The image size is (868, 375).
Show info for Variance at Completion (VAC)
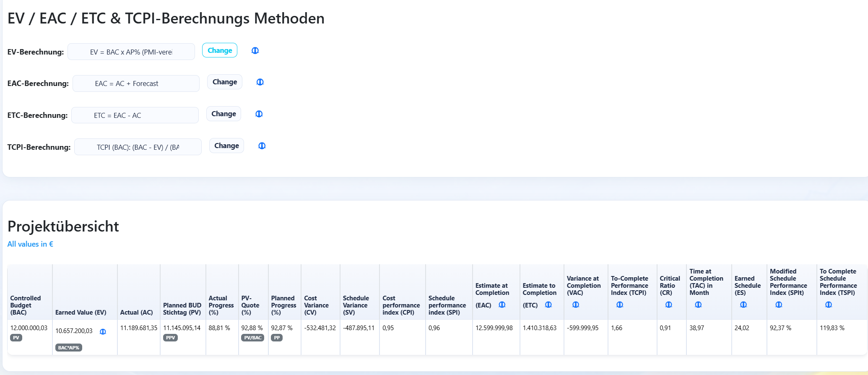(576, 305)
